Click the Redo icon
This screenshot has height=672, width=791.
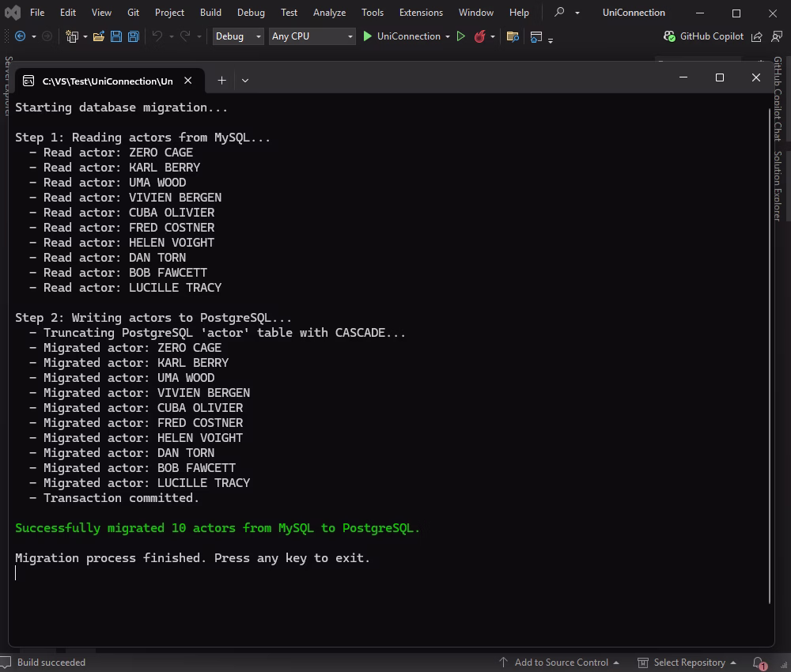(x=185, y=36)
